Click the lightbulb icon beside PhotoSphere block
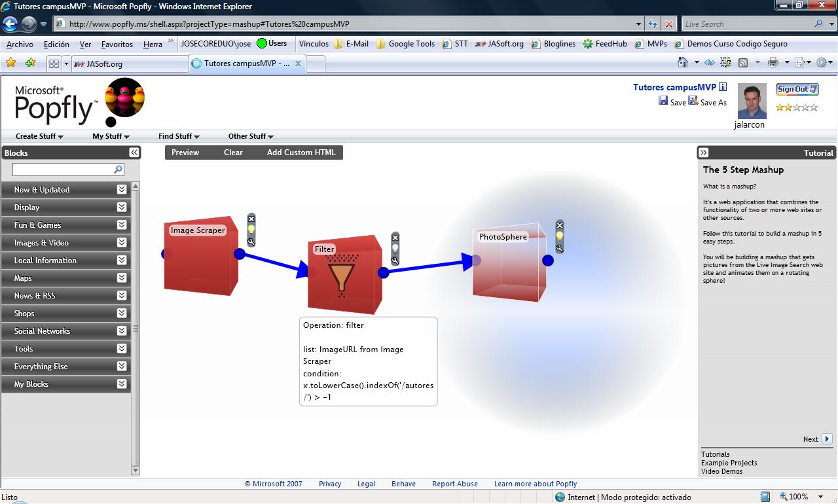 (560, 236)
